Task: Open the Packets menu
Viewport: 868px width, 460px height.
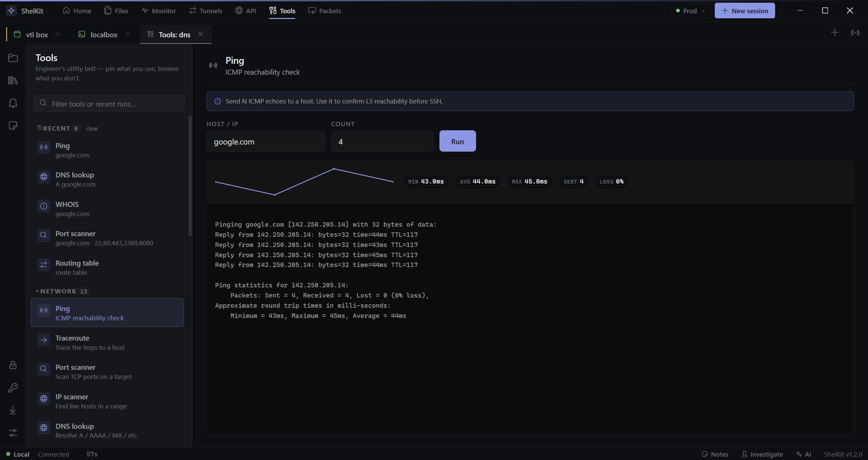Action: [325, 11]
